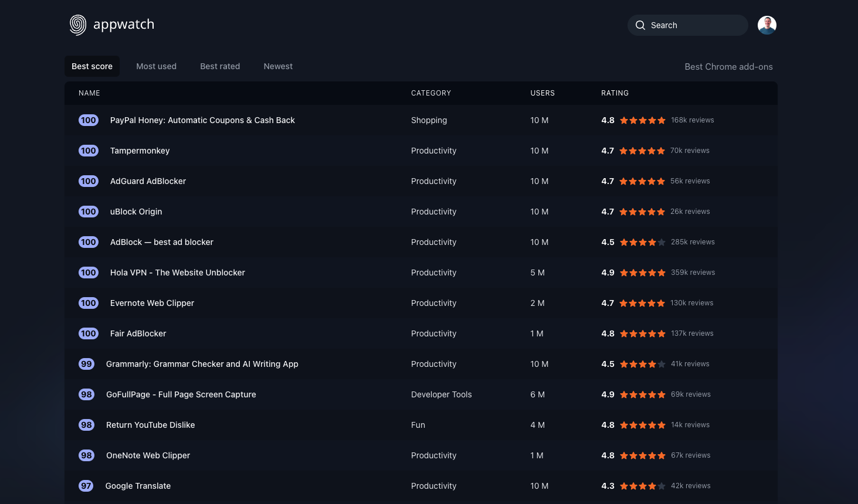
Task: Click score badge 98 for Return YouTube Dislike
Action: (x=86, y=425)
